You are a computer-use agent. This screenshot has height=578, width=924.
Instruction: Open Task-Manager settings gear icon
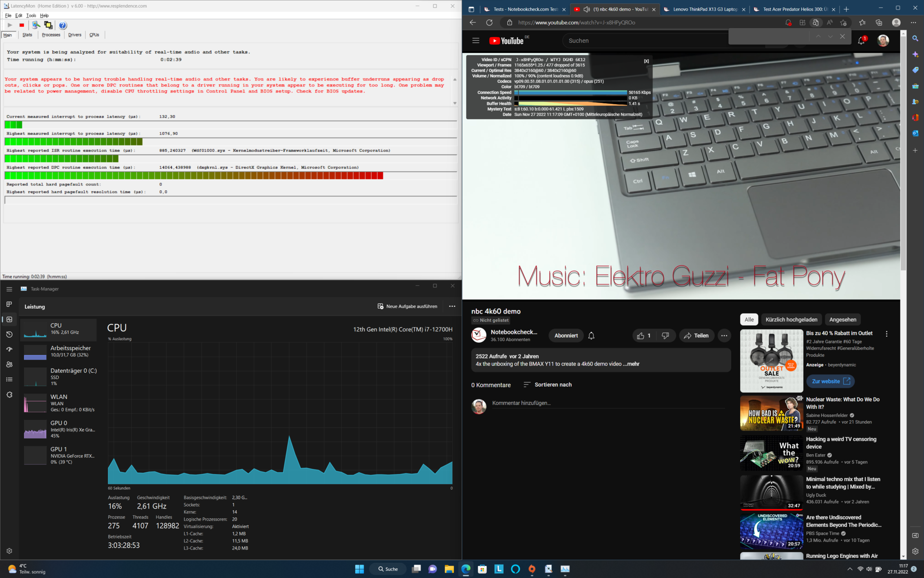(9, 551)
